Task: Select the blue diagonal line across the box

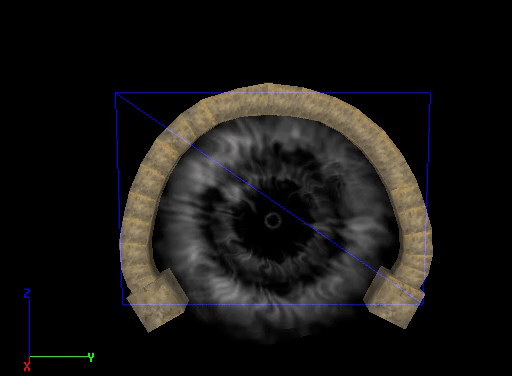Action: [x=269, y=198]
